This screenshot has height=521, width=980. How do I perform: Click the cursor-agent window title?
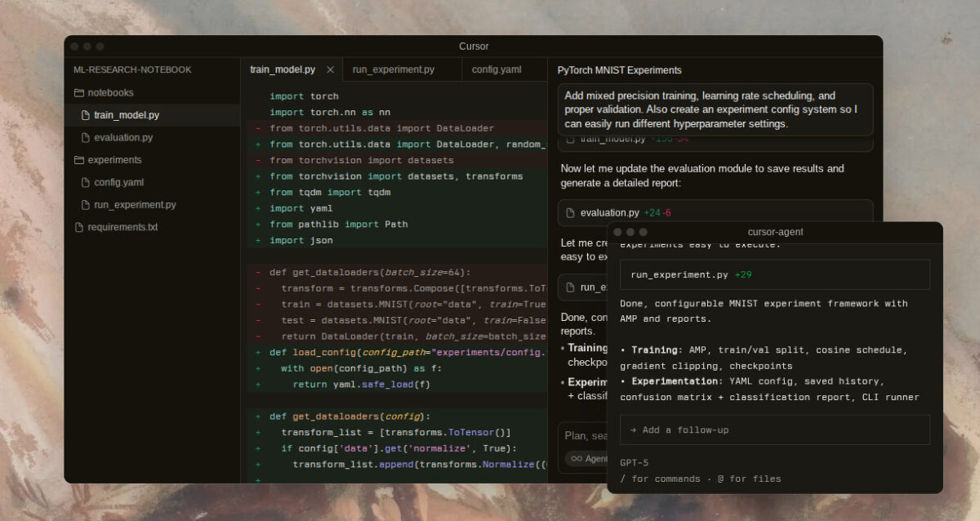point(775,232)
